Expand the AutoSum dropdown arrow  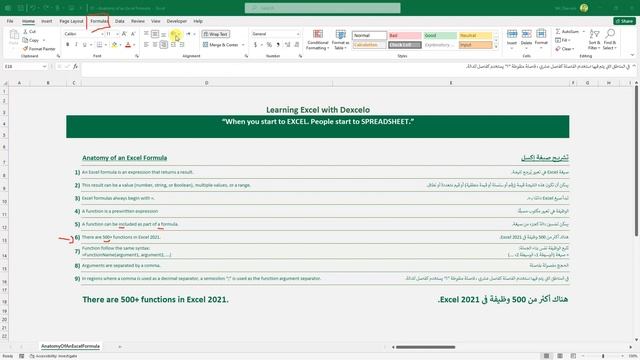click(x=583, y=31)
